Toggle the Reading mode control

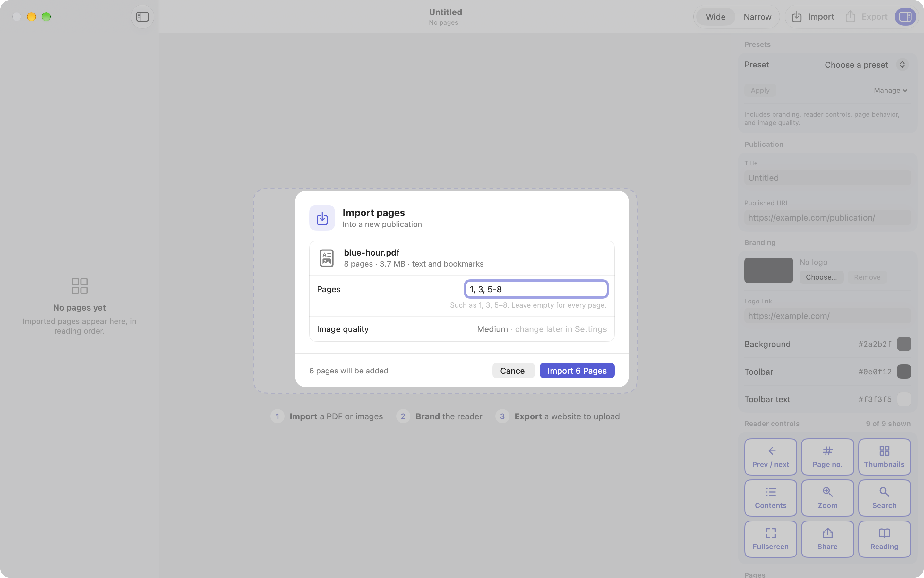pyautogui.click(x=884, y=539)
